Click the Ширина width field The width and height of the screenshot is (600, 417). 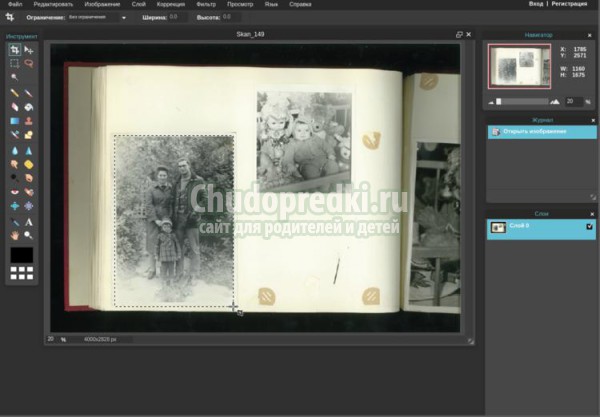coord(178,17)
